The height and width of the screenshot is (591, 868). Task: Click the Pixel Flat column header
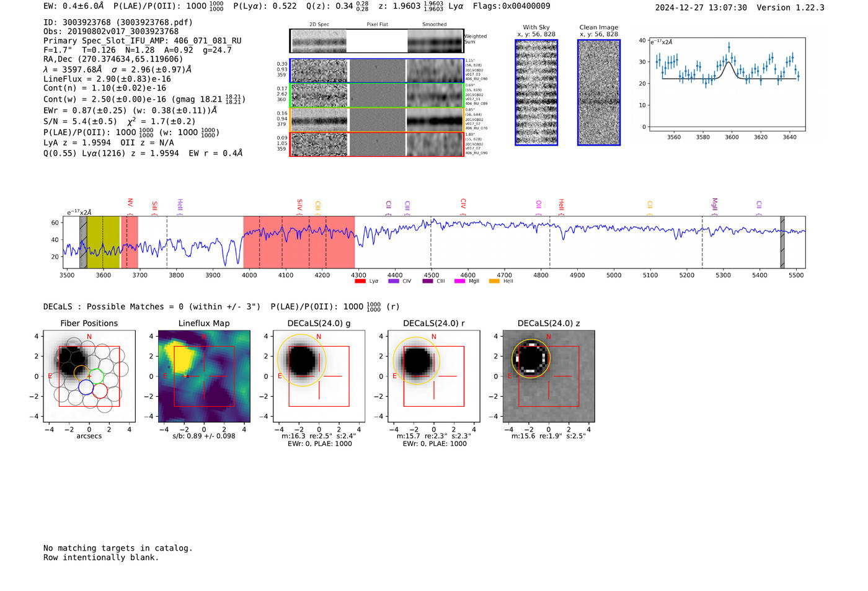pyautogui.click(x=378, y=24)
